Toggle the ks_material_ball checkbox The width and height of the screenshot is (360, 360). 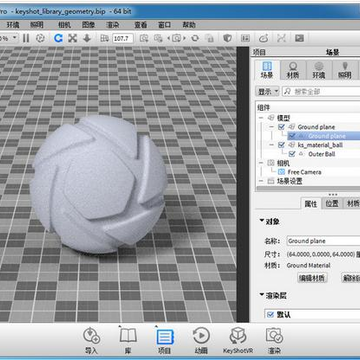click(281, 145)
